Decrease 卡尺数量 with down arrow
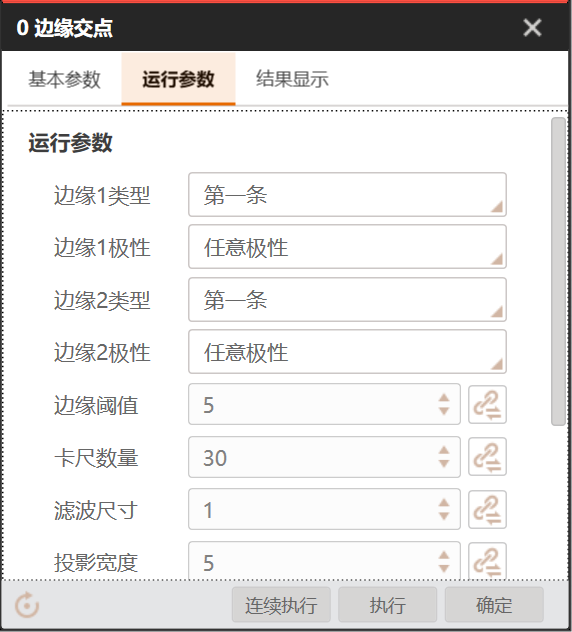572x632 pixels. coord(444,464)
